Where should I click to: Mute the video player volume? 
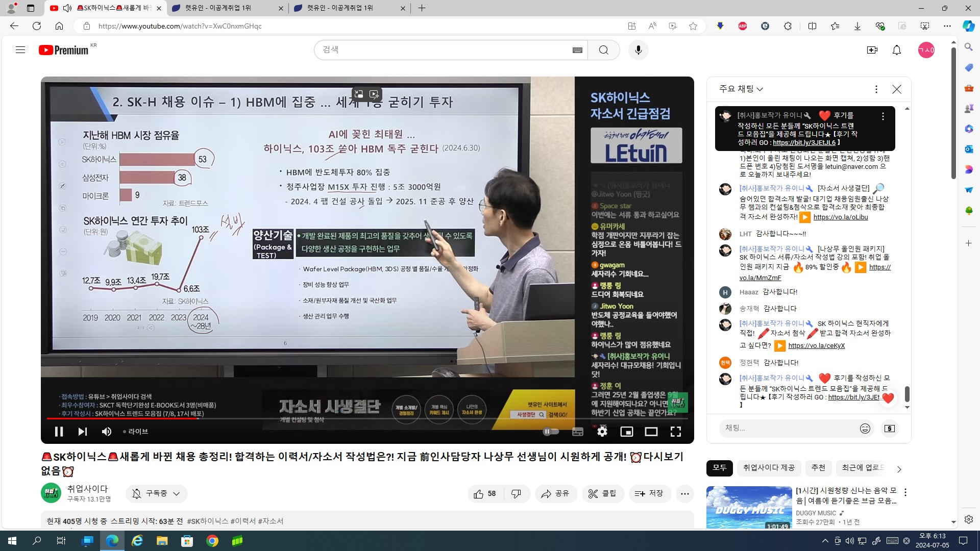pyautogui.click(x=106, y=432)
